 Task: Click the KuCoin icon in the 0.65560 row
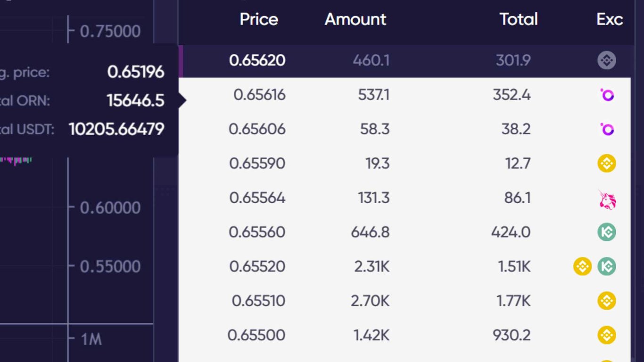607,232
